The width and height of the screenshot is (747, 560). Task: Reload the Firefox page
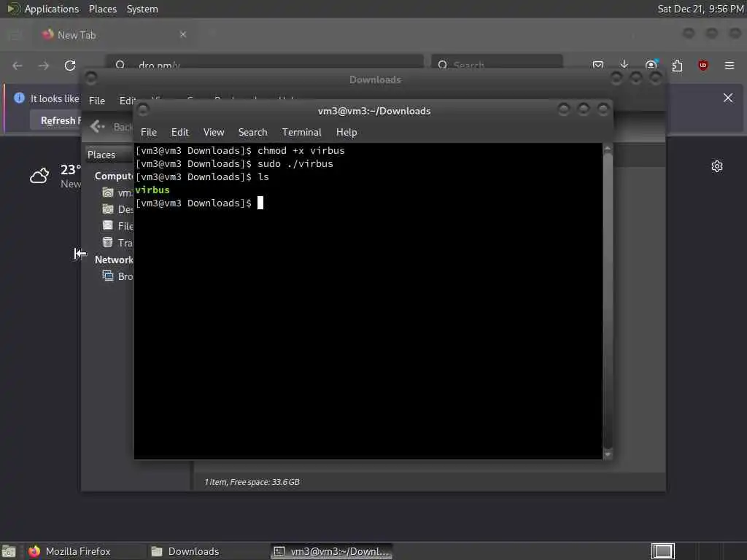tap(70, 66)
